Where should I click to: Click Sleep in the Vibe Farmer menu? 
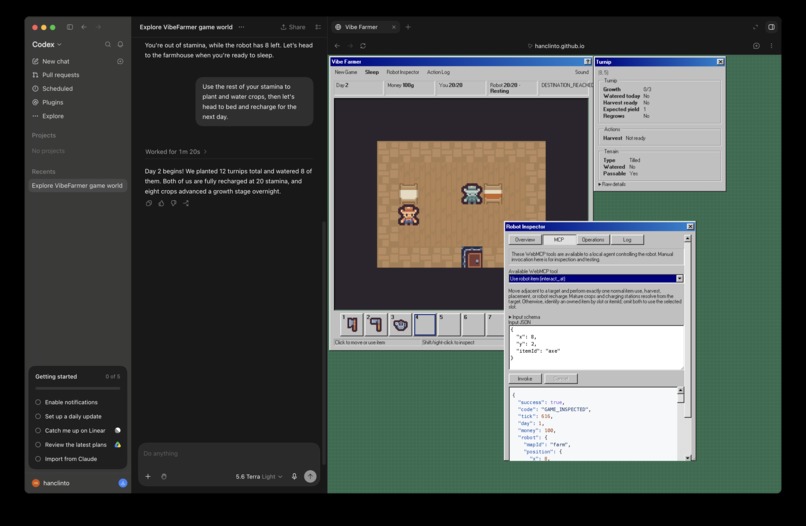(372, 72)
